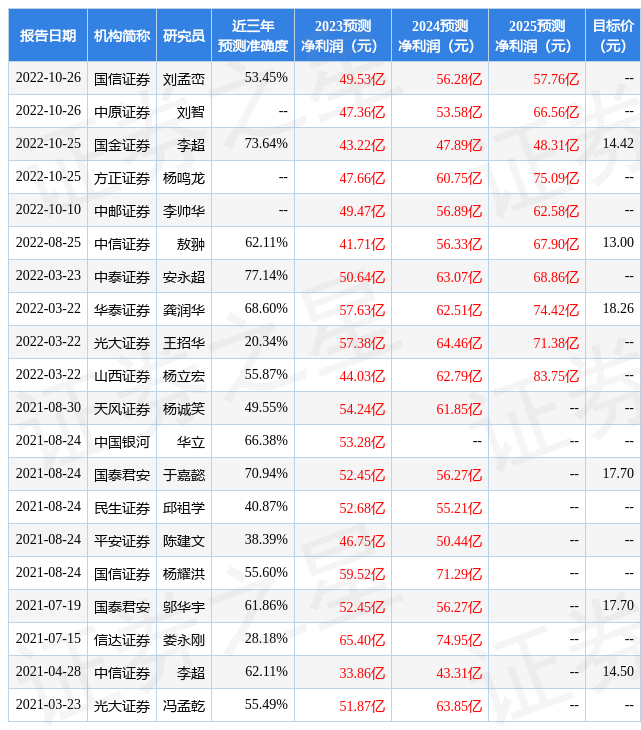641x730 pixels.
Task: Click date 2021-07-15
Action: [48, 639]
